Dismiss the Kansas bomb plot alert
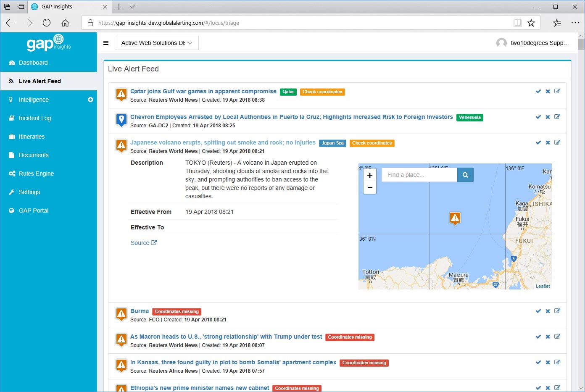Image resolution: width=585 pixels, height=392 pixels. coord(548,362)
